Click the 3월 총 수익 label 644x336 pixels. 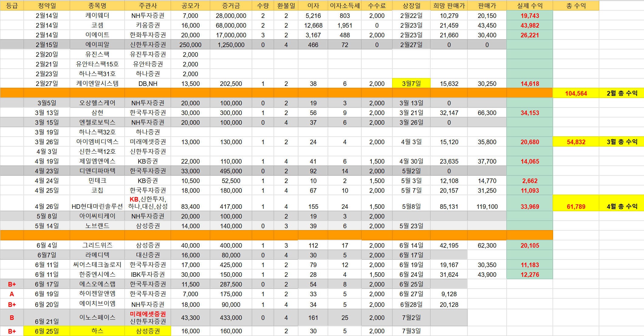coord(622,142)
